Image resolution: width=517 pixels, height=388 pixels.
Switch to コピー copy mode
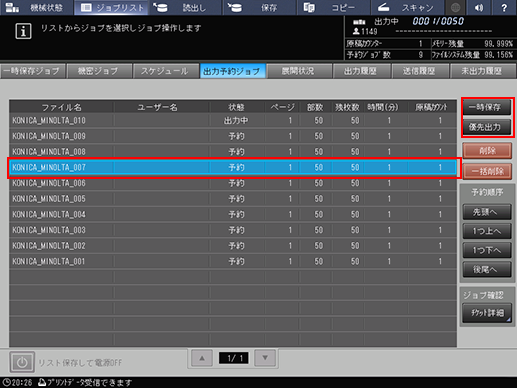333,7
